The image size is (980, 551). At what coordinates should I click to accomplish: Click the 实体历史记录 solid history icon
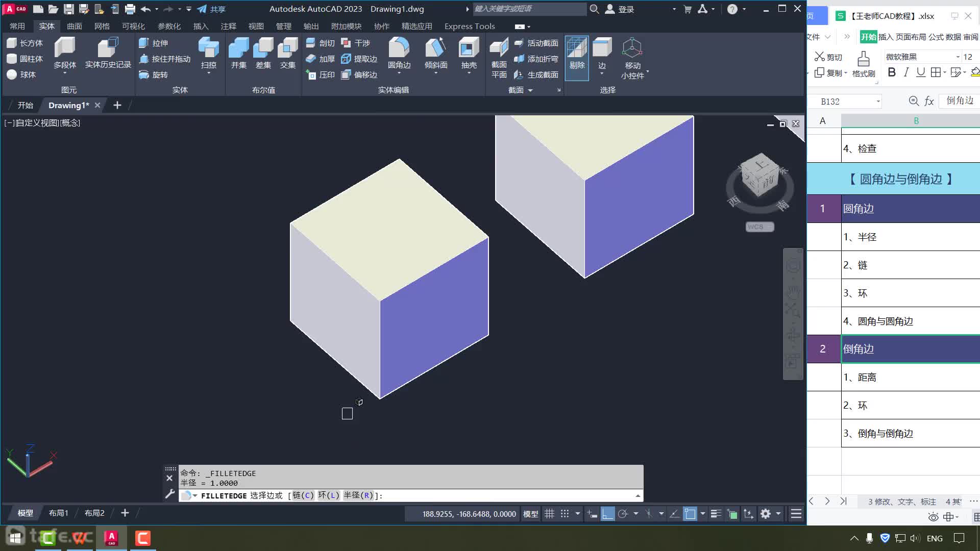[x=108, y=53]
